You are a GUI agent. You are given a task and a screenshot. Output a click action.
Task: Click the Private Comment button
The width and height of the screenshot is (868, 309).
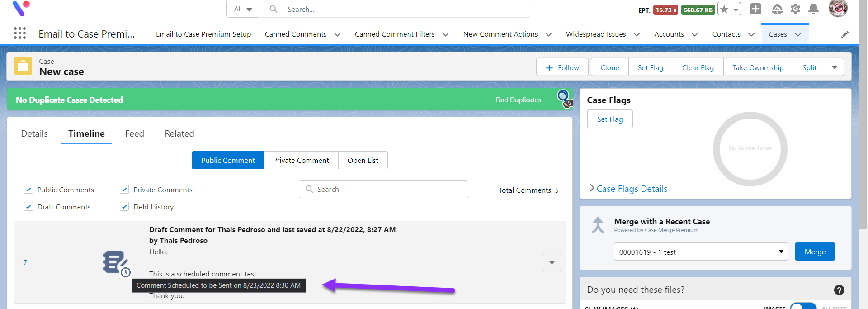coord(301,160)
